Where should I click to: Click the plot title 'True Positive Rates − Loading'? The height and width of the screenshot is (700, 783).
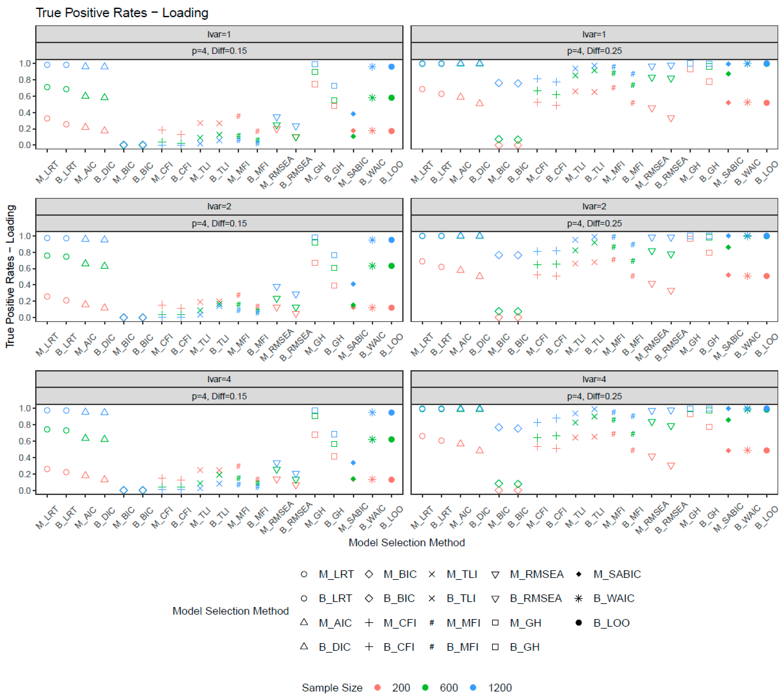coord(122,13)
